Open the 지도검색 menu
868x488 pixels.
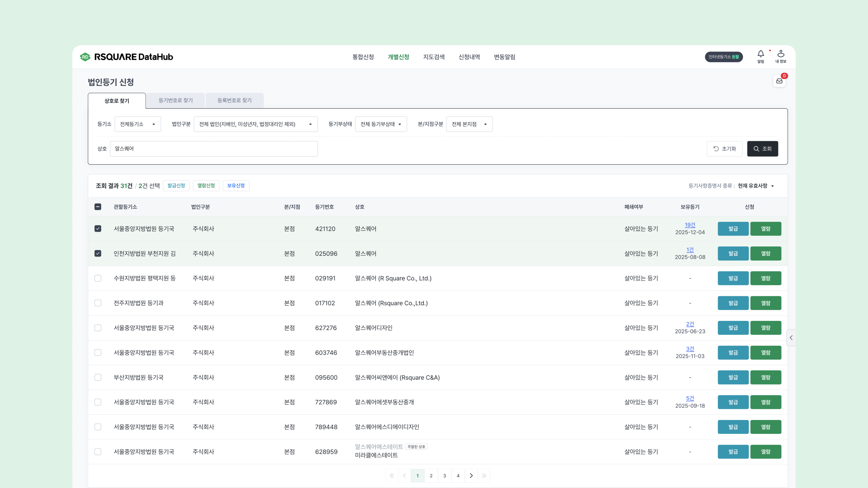pos(434,57)
